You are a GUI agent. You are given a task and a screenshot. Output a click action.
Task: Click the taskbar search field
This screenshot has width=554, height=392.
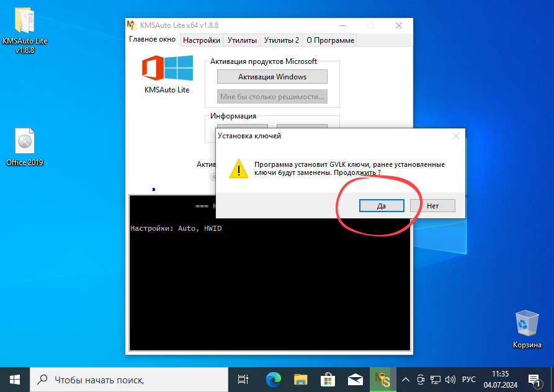click(124, 379)
